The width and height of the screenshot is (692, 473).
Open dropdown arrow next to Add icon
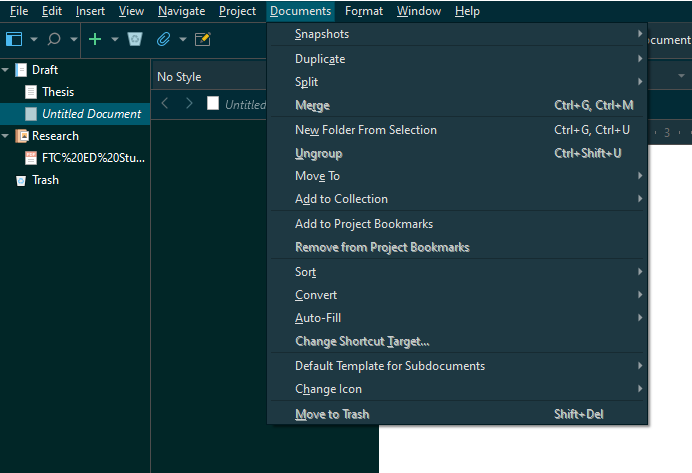tap(114, 40)
